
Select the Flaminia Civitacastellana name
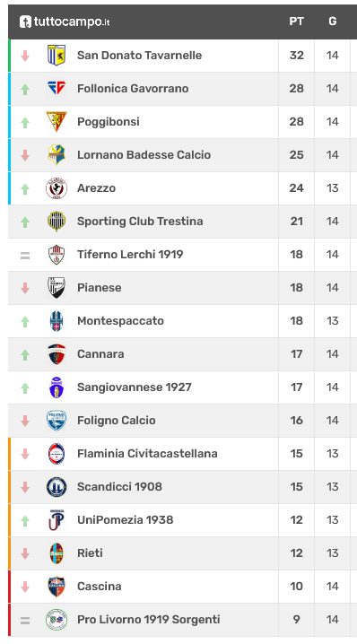[147, 454]
